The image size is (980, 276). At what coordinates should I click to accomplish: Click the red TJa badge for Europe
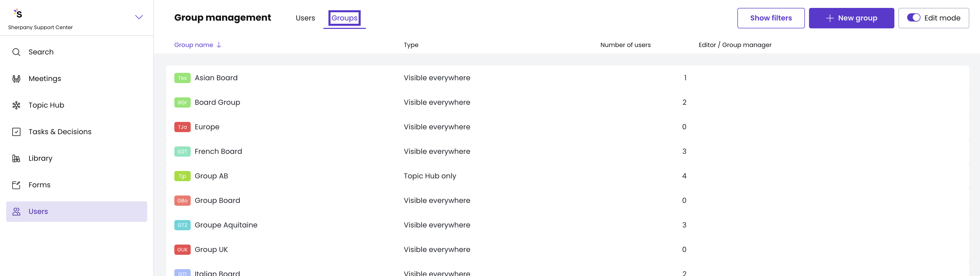click(182, 127)
